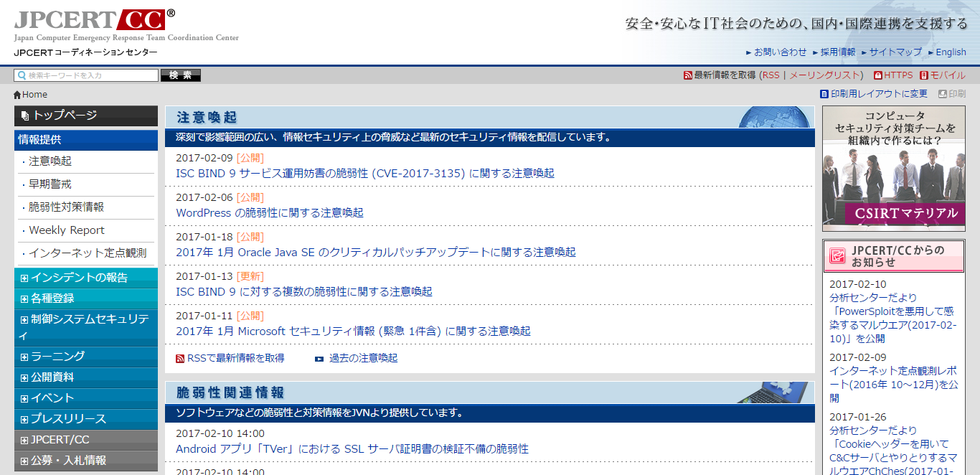Open インターネット定点観測レポート 2016年 notice
Screen dimensions: 980x475
tap(893, 385)
